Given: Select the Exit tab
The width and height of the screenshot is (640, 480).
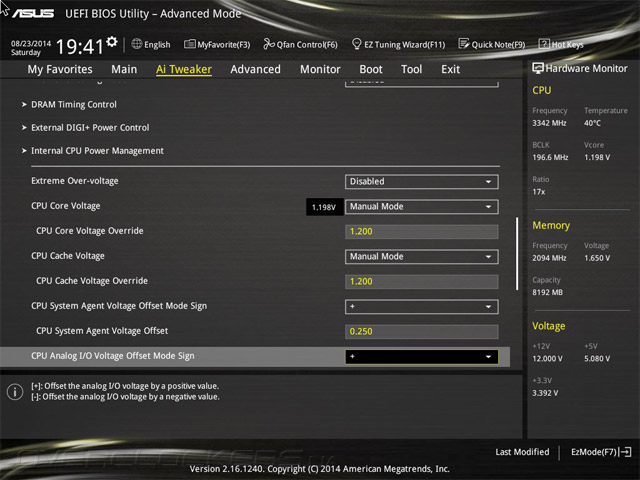Looking at the screenshot, I should coord(451,69).
